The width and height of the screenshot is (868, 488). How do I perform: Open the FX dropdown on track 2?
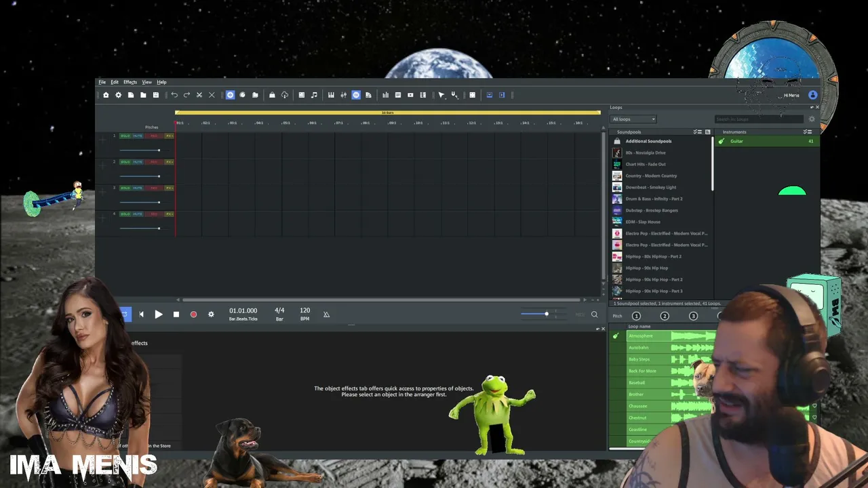[x=169, y=162]
